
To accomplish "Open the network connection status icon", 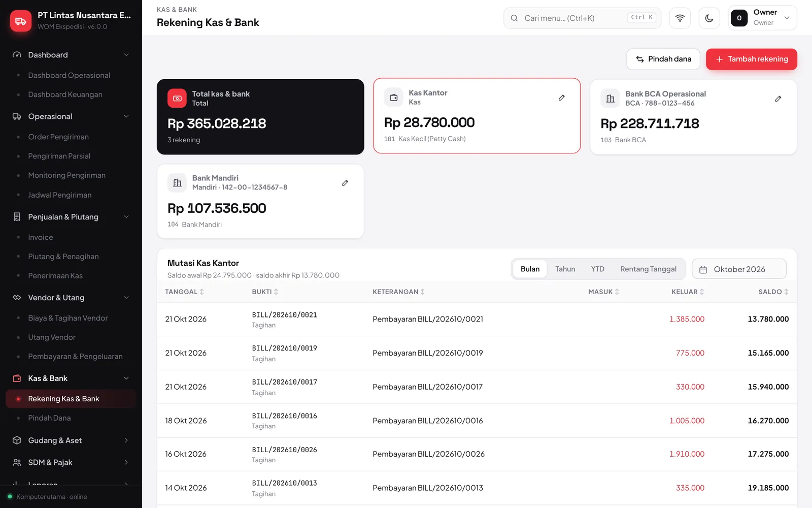I will 680,18.
